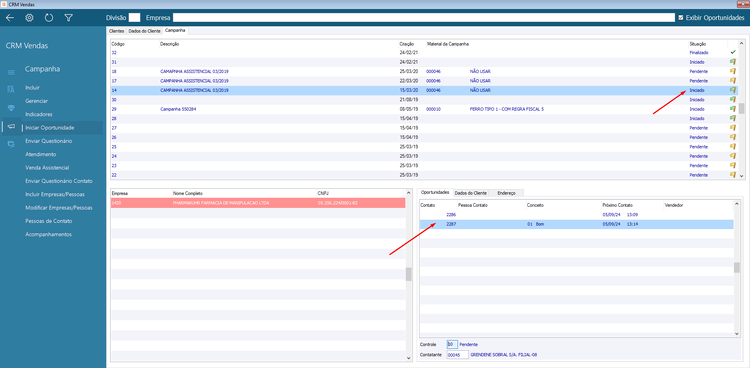Image resolution: width=750 pixels, height=368 pixels.
Task: Open settings via the gear icon
Action: pyautogui.click(x=29, y=18)
